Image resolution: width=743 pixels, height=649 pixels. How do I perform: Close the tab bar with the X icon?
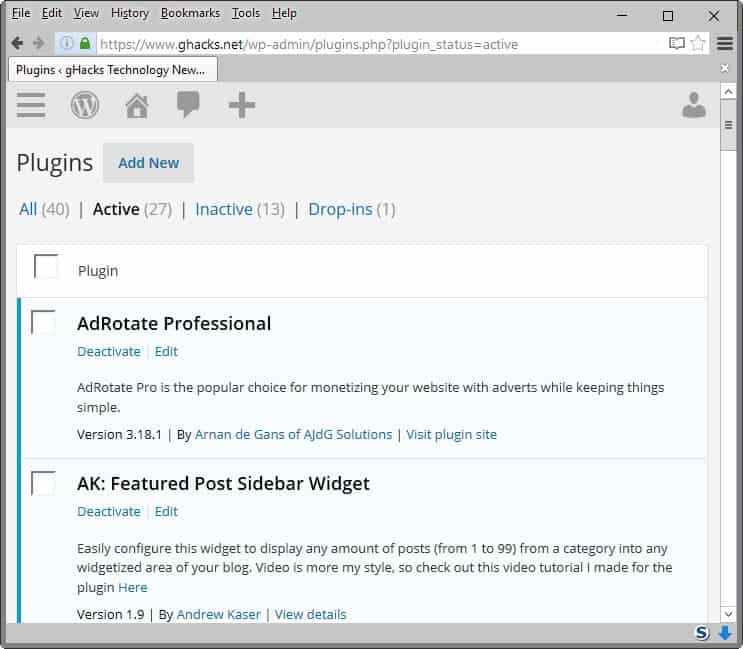point(725,68)
